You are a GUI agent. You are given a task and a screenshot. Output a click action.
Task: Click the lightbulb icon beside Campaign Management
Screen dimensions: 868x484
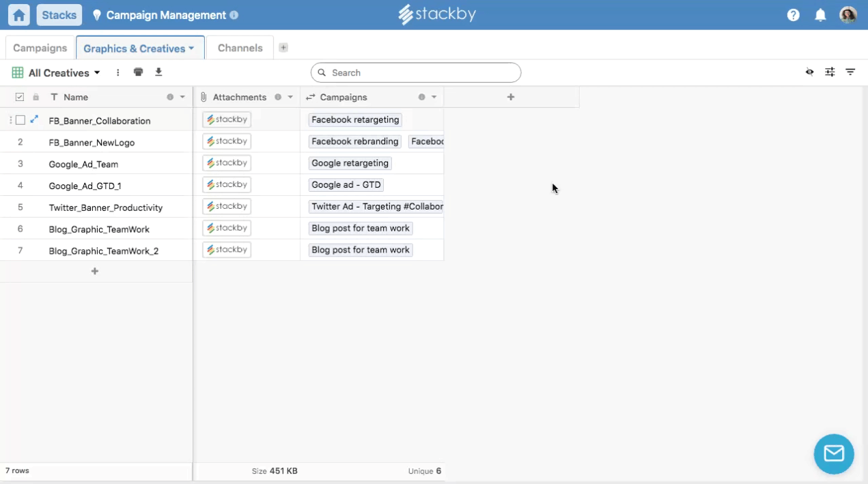96,15
